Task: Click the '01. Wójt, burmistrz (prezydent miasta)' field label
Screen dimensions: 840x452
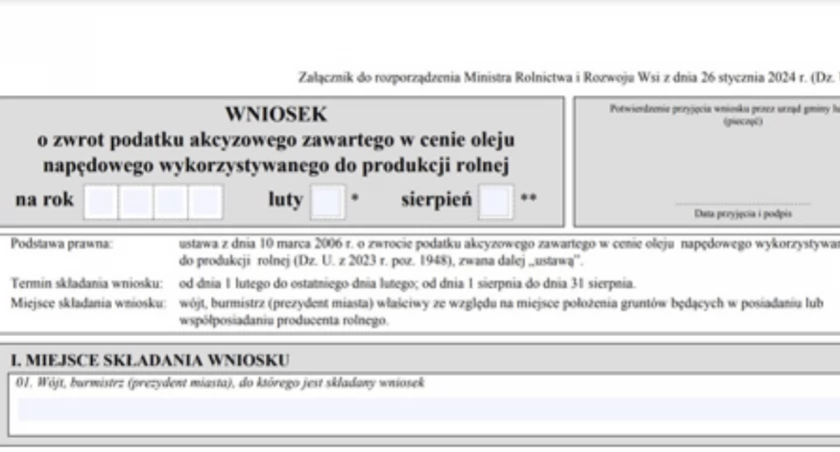Action: pyautogui.click(x=220, y=382)
